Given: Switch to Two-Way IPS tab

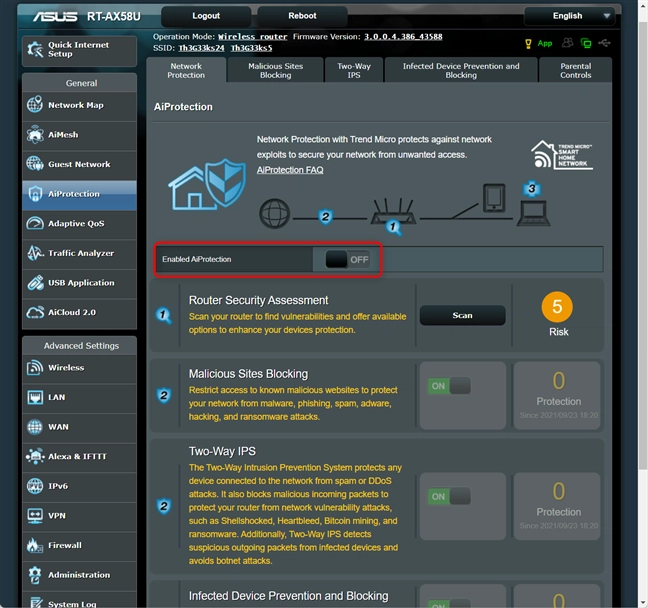Looking at the screenshot, I should click(354, 70).
